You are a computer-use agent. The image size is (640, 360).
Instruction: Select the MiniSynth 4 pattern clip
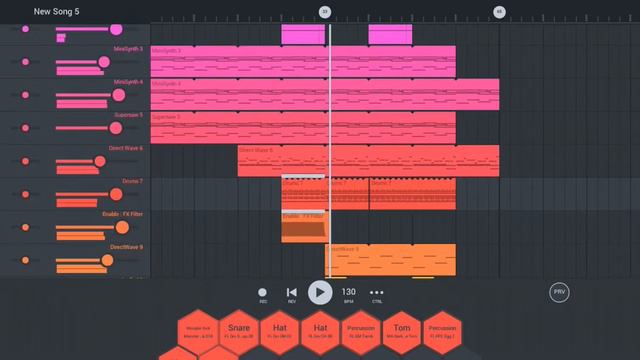325,95
